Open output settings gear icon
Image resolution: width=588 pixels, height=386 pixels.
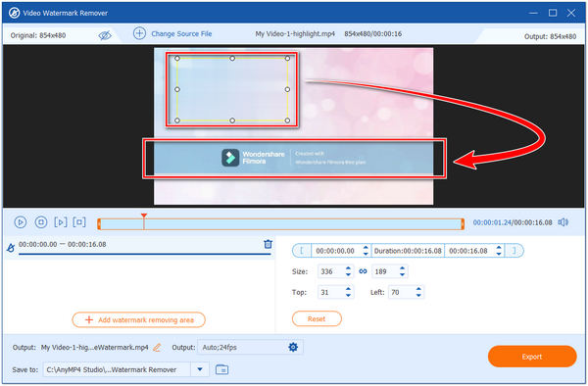[x=293, y=347]
